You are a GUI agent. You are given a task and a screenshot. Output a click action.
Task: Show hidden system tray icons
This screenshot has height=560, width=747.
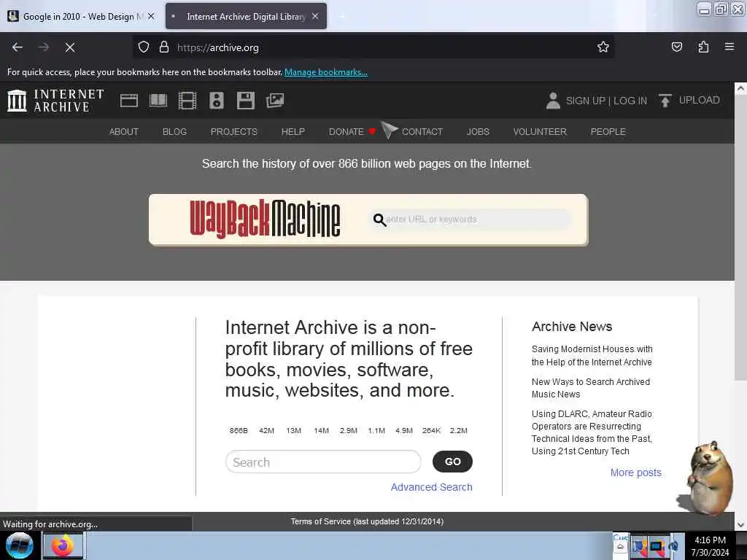click(x=620, y=547)
